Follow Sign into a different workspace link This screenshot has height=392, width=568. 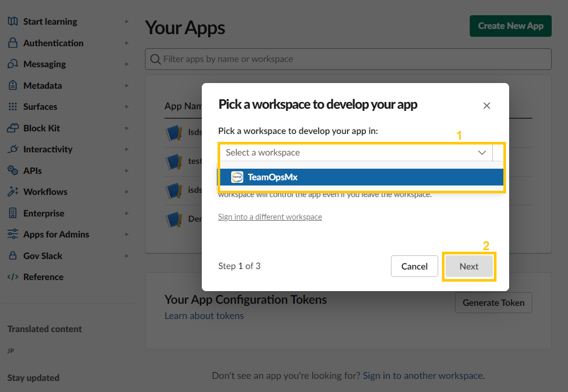click(x=270, y=217)
